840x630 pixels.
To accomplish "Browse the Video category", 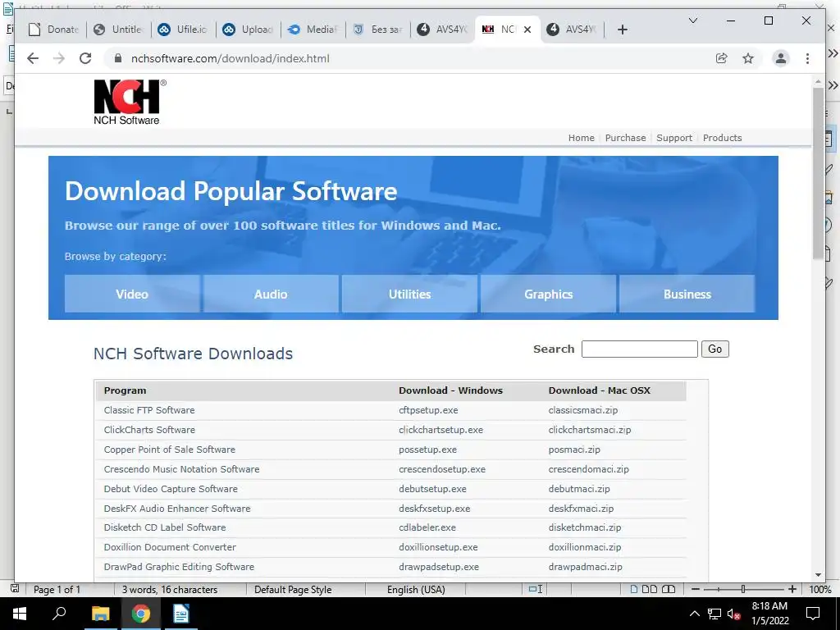I will (132, 294).
